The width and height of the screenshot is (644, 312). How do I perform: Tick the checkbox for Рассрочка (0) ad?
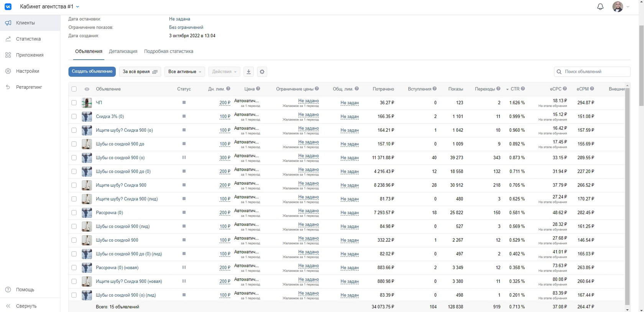74,212
